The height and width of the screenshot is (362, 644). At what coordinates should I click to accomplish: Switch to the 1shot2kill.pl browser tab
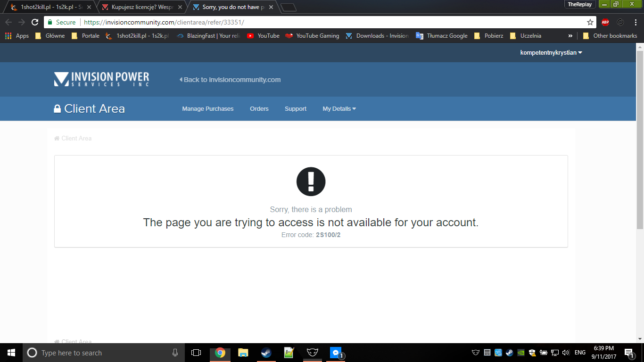click(x=47, y=7)
